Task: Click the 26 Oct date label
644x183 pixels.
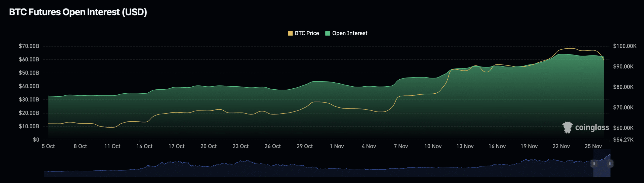Action: (272, 146)
